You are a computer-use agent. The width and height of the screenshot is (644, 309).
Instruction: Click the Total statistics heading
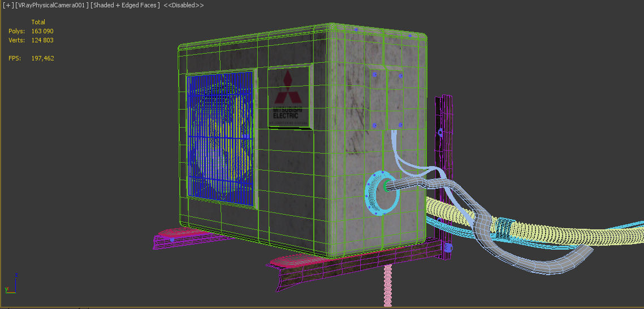38,22
